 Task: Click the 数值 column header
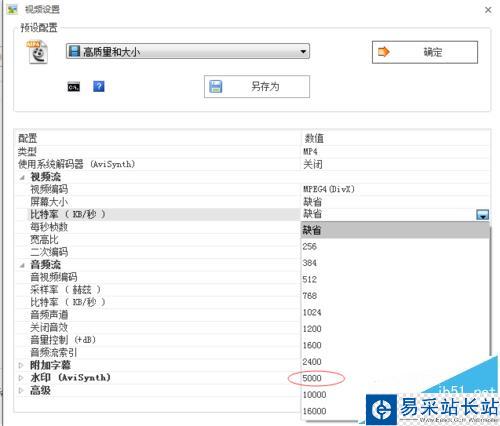(x=314, y=138)
